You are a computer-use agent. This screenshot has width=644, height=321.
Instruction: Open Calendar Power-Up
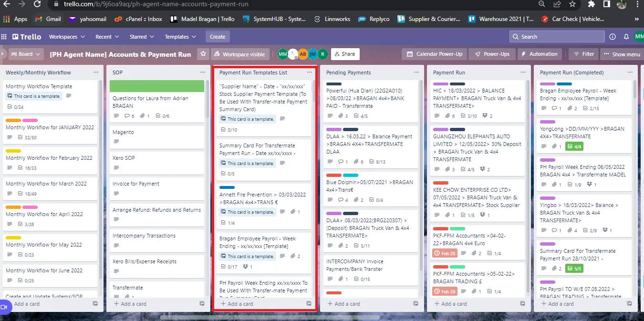pyautogui.click(x=435, y=54)
